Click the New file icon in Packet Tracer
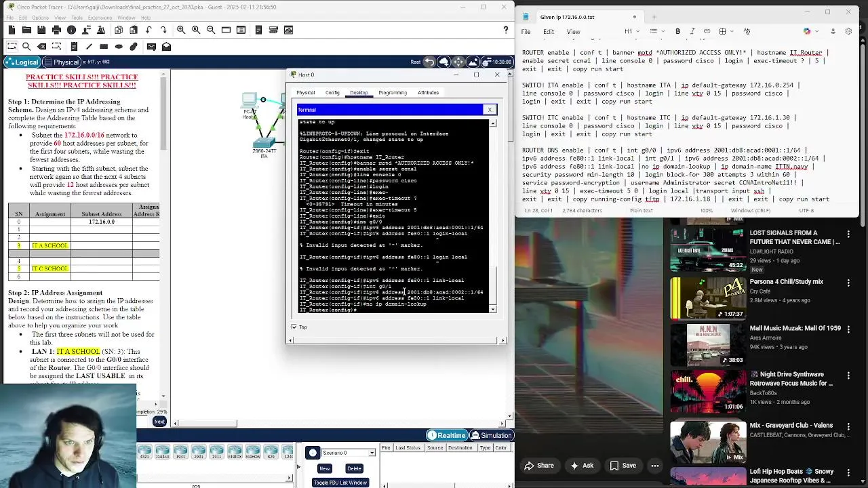This screenshot has width=868, height=488. click(12, 30)
